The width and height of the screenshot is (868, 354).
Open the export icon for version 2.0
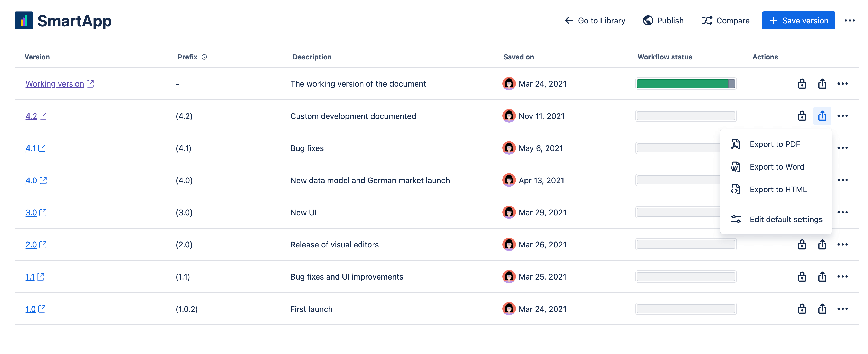point(822,244)
